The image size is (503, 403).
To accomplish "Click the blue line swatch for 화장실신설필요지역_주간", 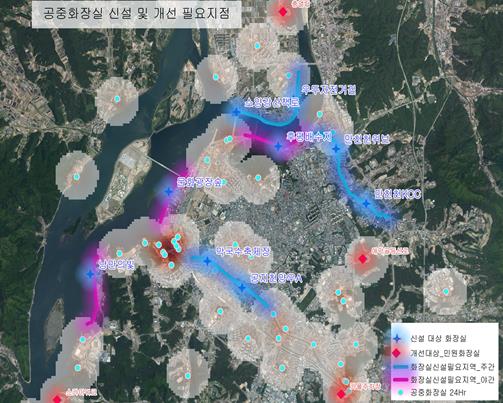I will [x=397, y=367].
